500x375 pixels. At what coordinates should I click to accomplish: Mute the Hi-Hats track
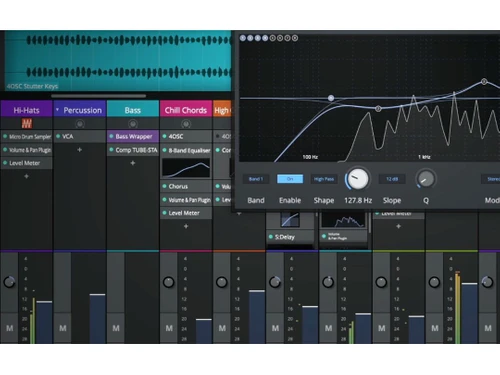coord(10,328)
